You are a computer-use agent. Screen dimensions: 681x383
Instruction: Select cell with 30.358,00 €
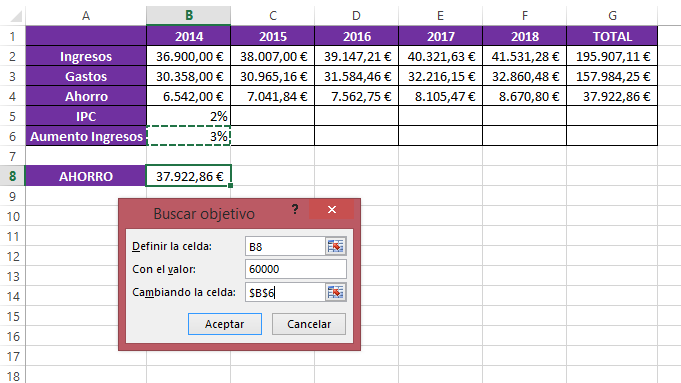point(188,76)
